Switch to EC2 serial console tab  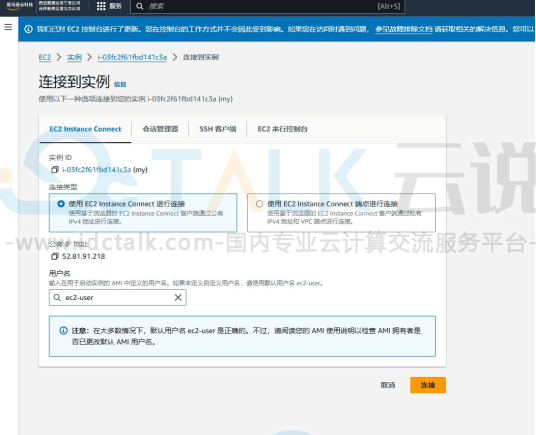(282, 129)
